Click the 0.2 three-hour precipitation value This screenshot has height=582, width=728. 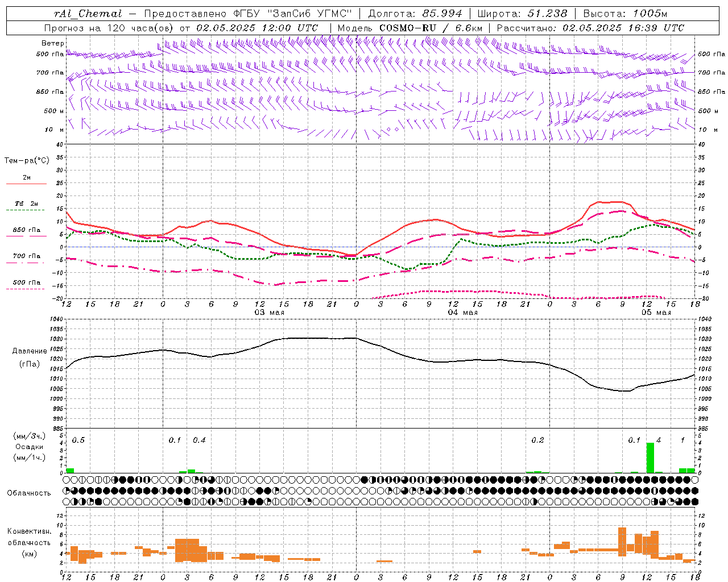pyautogui.click(x=537, y=440)
